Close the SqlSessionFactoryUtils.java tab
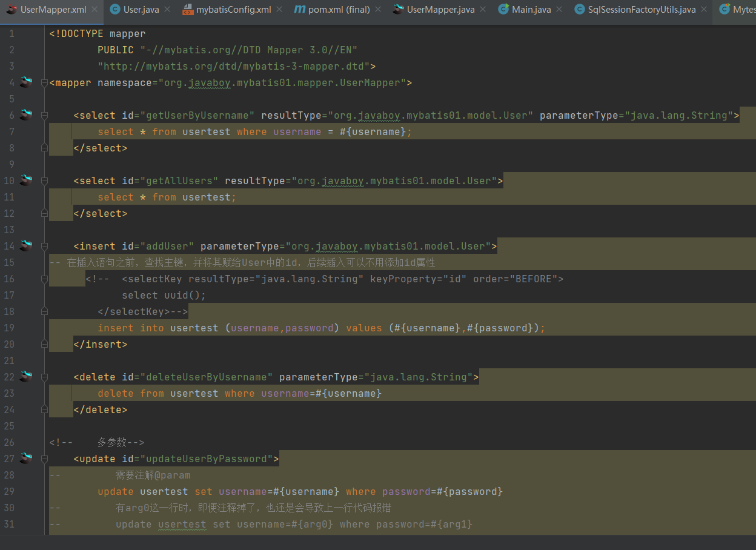756x550 pixels. [704, 10]
